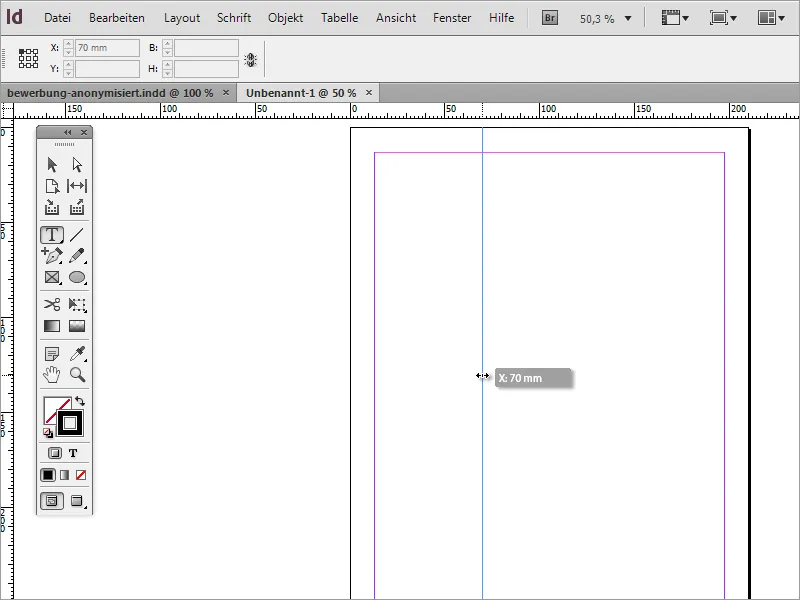Select the Gap tool
The image size is (800, 600).
tap(77, 186)
